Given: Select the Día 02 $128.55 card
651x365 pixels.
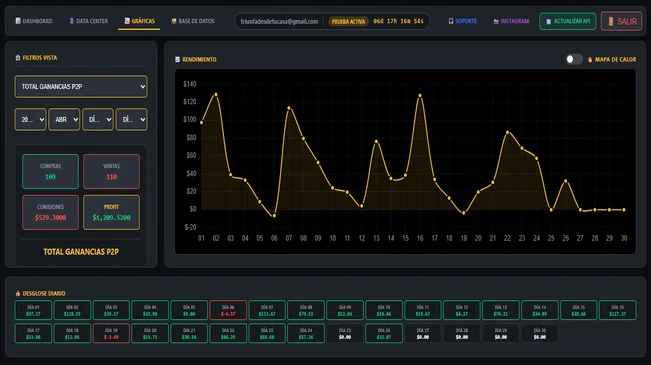Looking at the screenshot, I should point(72,310).
